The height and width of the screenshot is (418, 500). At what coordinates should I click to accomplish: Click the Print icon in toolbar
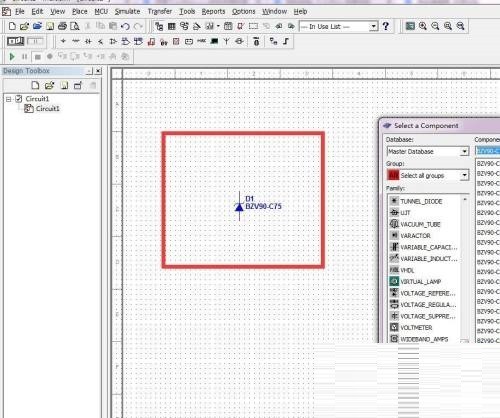[x=62, y=26]
